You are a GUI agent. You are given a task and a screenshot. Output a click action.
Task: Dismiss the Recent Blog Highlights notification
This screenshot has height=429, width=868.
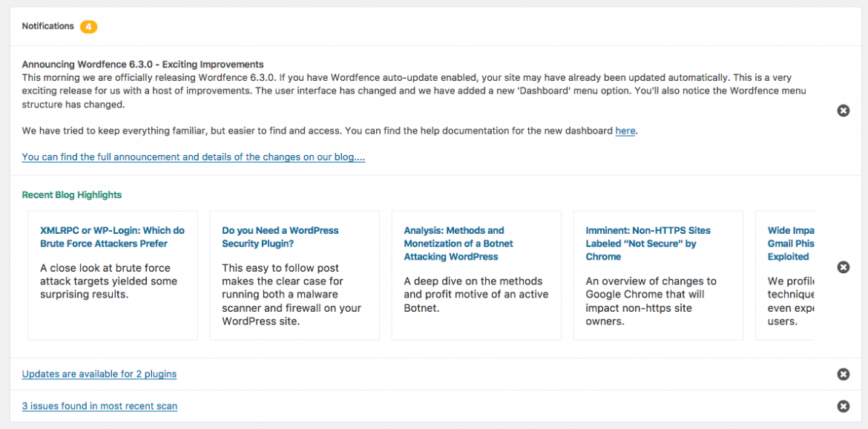pos(843,267)
